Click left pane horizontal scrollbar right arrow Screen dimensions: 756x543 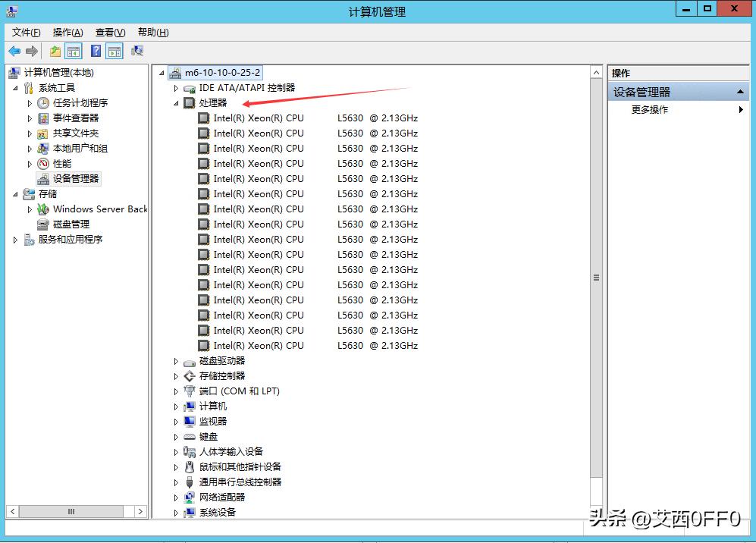pos(140,512)
